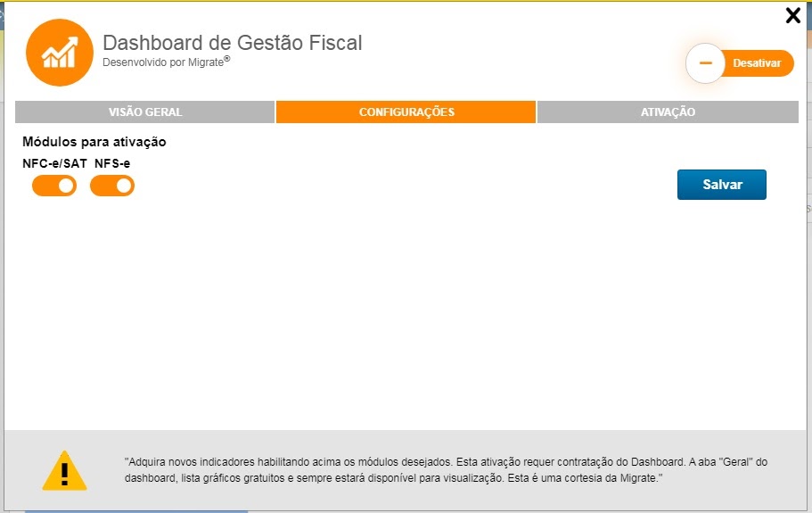Click the minus circle icon beside Desativar
This screenshot has height=513, width=812.
point(705,63)
